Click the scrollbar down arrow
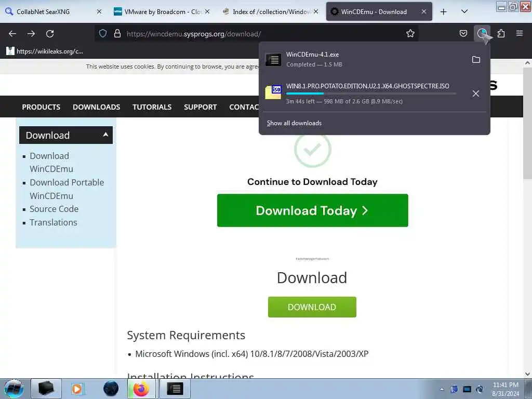Screen dimensions: 532x399 [527, 374]
